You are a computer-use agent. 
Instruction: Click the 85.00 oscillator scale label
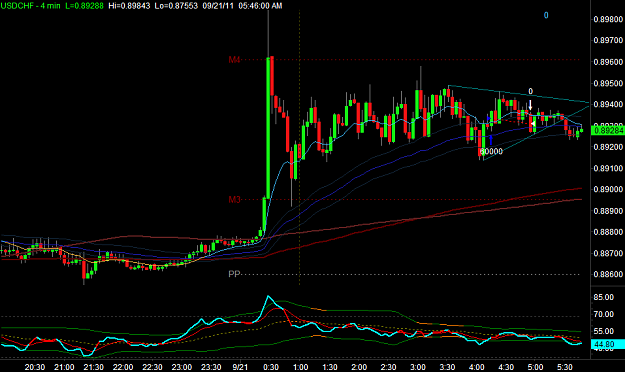click(603, 297)
